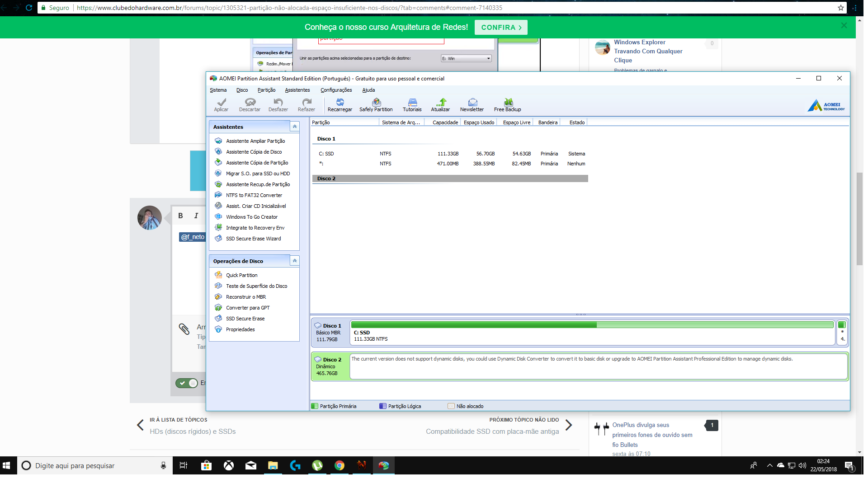The width and height of the screenshot is (868, 488).
Task: Open Tutoriais from toolbar
Action: [412, 105]
